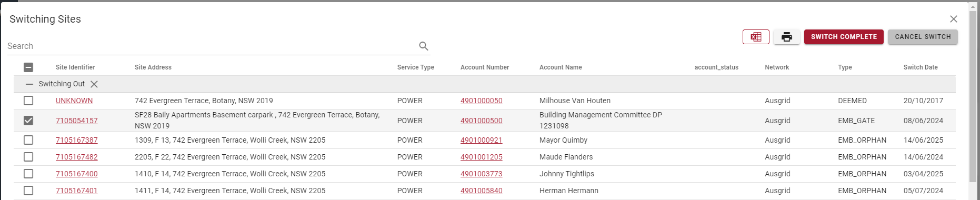Toggle the select-all header checkbox

point(28,67)
